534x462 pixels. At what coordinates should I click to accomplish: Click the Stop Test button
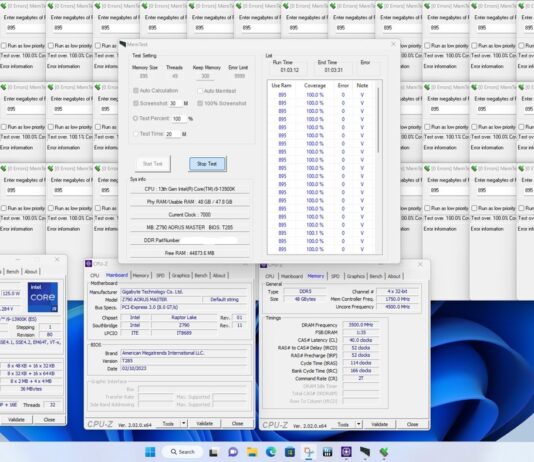tap(207, 164)
